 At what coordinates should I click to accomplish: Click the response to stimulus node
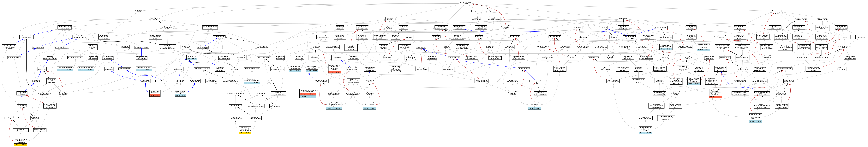tap(390, 19)
